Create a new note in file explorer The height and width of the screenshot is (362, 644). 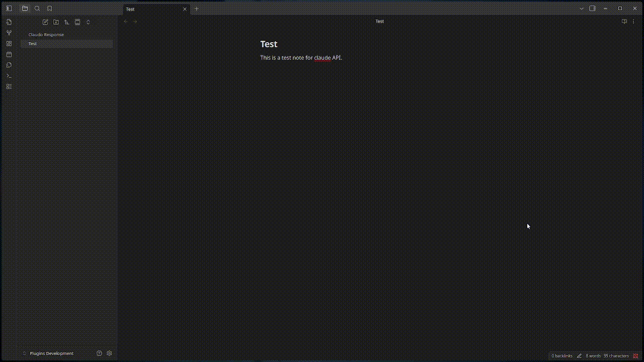pyautogui.click(x=45, y=22)
